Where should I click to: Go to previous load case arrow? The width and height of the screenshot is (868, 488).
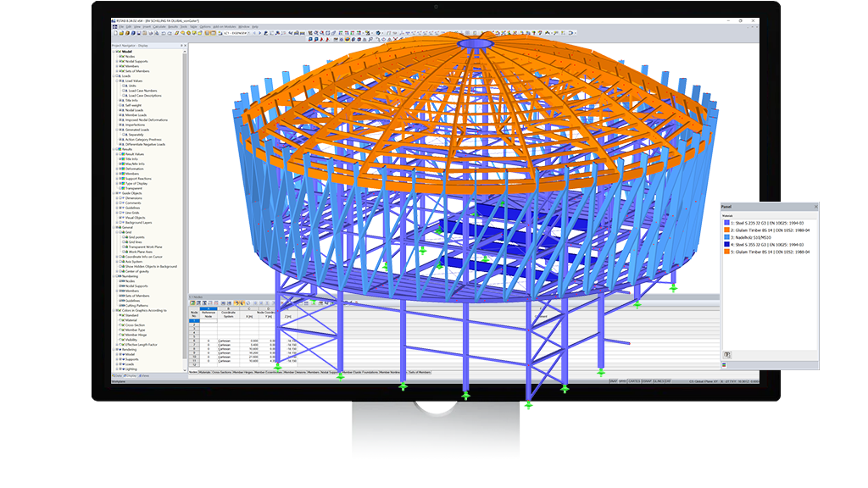click(254, 33)
